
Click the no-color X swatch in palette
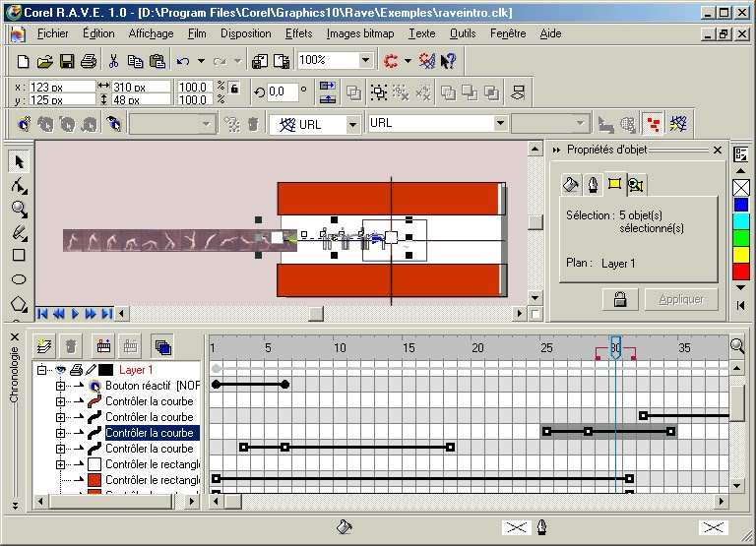pyautogui.click(x=741, y=188)
